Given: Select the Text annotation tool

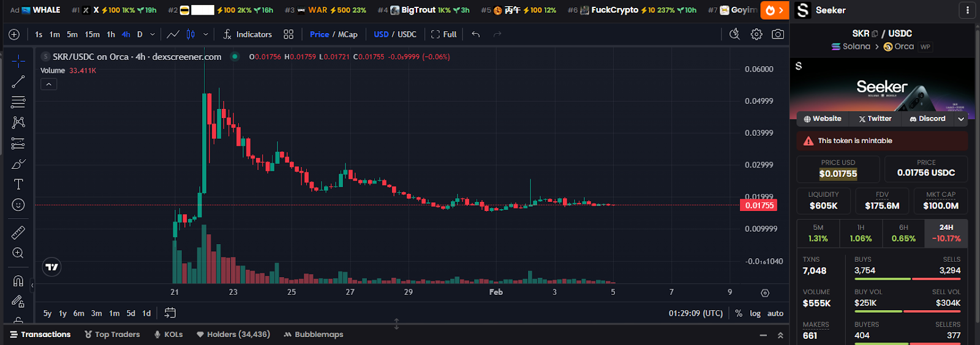Looking at the screenshot, I should [x=18, y=184].
